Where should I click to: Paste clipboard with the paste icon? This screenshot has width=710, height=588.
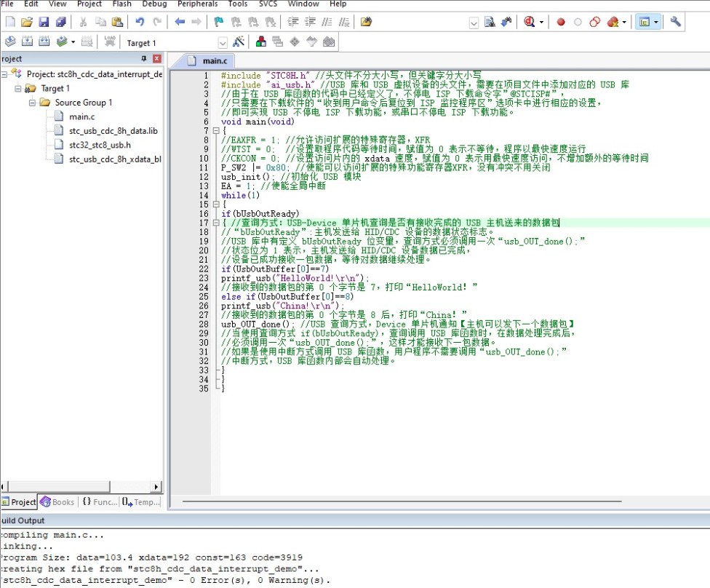pyautogui.click(x=117, y=22)
